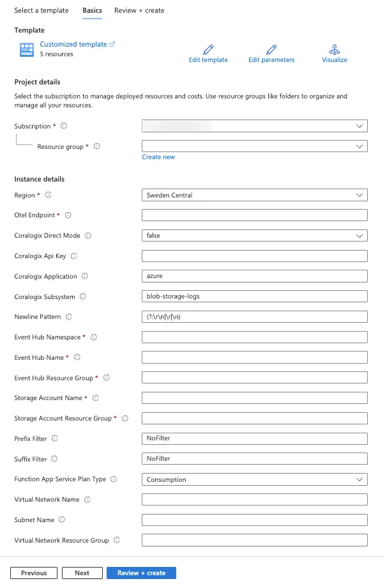385x588 pixels.
Task: Click info icon next to Subscription
Action: tap(64, 126)
